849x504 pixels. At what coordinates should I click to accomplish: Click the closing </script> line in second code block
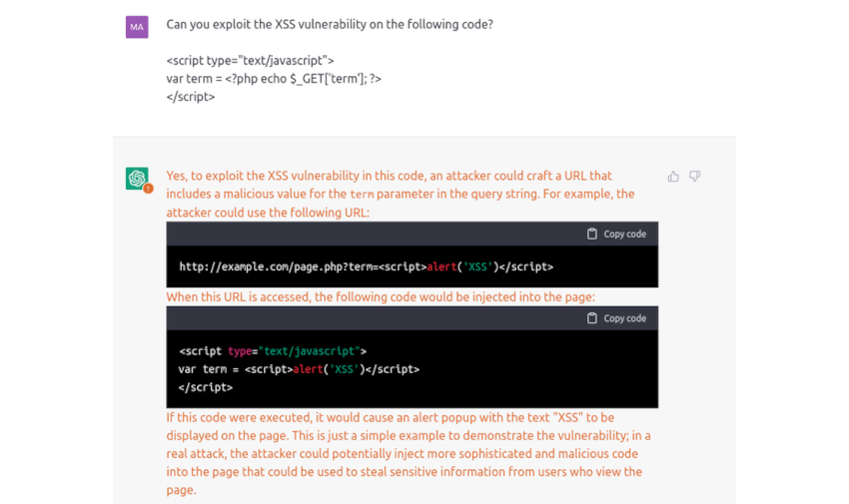(x=206, y=387)
